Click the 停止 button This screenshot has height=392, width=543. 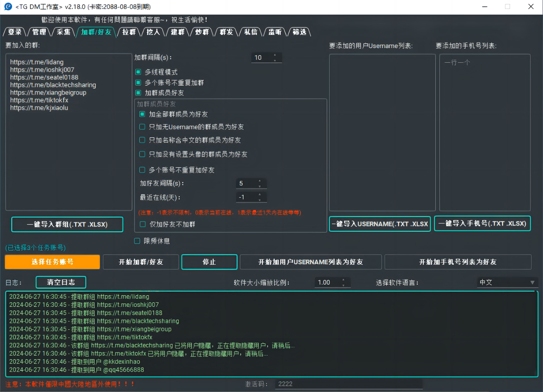[209, 262]
